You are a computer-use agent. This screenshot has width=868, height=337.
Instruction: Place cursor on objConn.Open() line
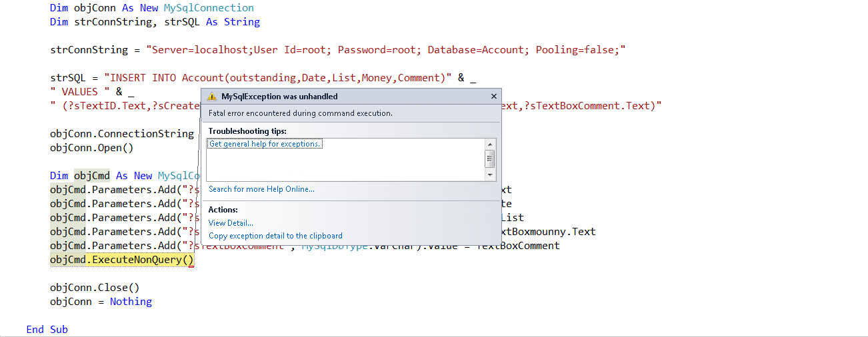(91, 148)
